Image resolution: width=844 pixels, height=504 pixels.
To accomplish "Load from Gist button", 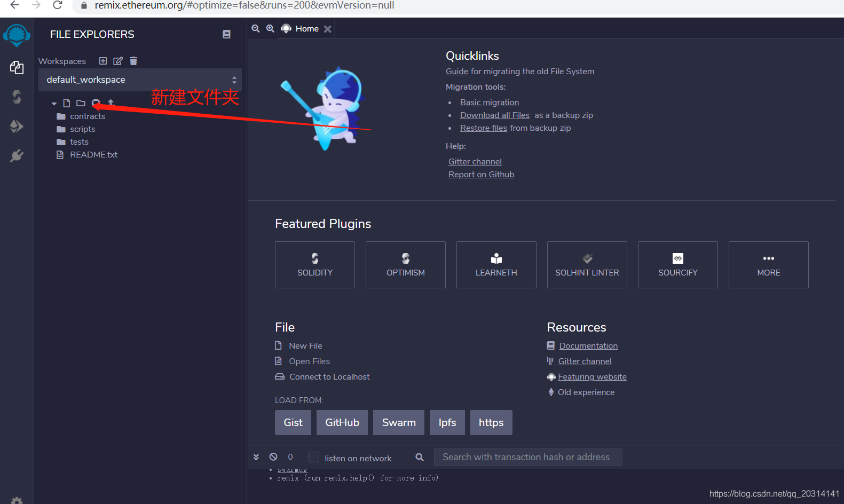I will (293, 422).
